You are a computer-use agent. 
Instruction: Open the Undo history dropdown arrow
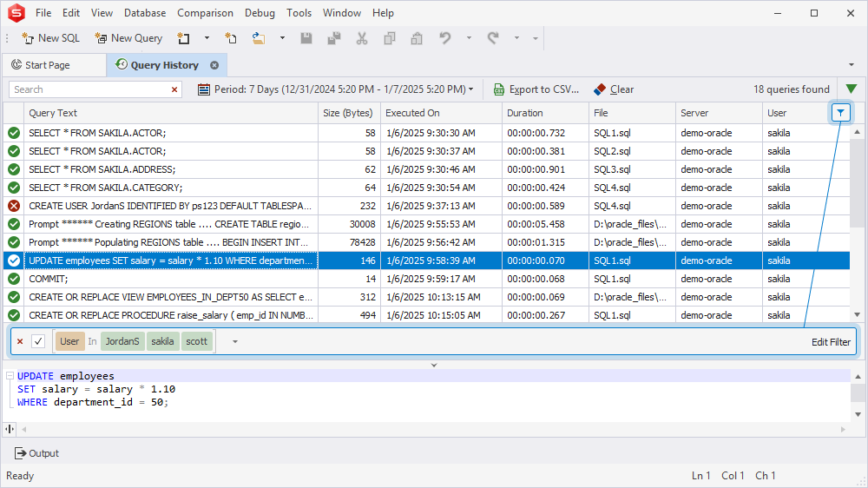click(x=469, y=38)
